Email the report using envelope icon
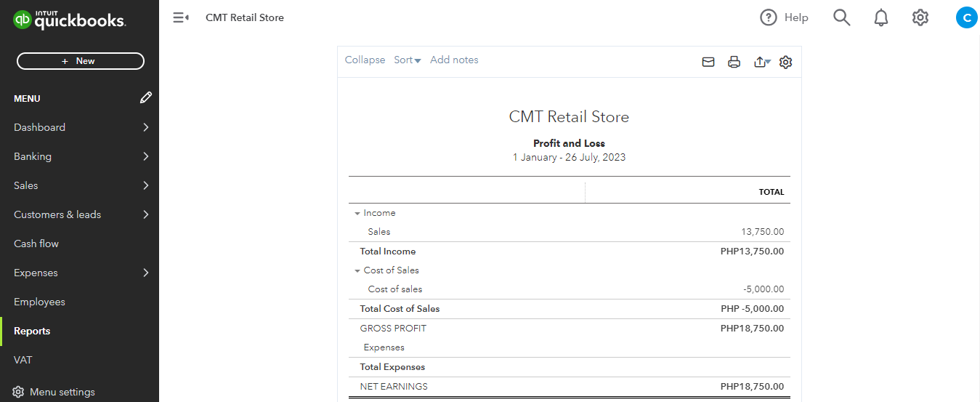Viewport: 980px width, 402px height. click(708, 63)
